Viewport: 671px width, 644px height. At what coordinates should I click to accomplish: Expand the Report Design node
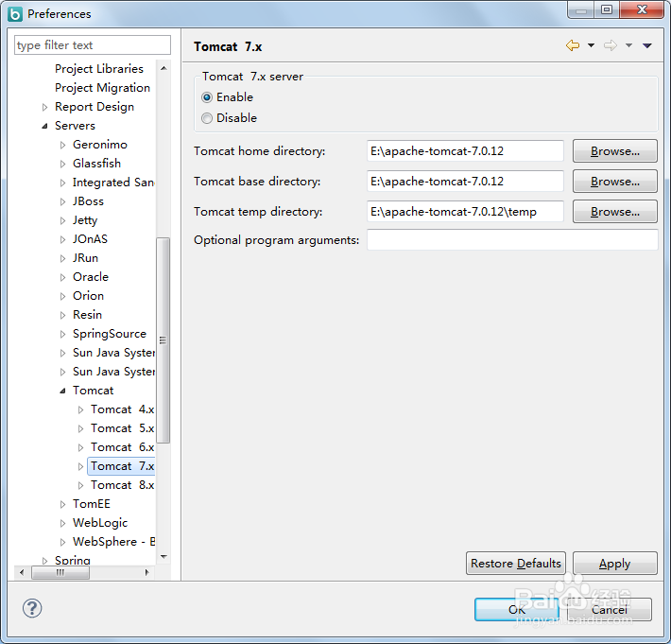(x=45, y=107)
